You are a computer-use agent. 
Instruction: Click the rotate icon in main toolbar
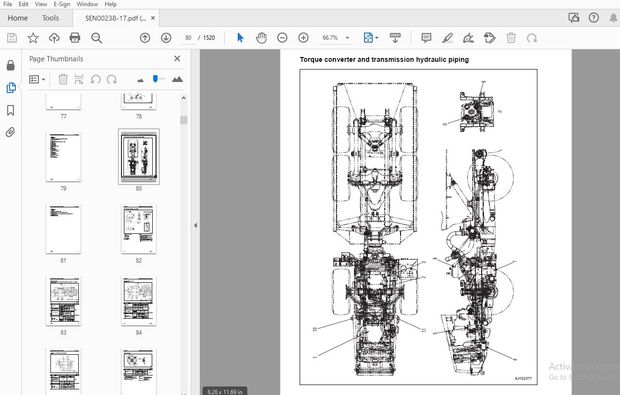tap(532, 38)
